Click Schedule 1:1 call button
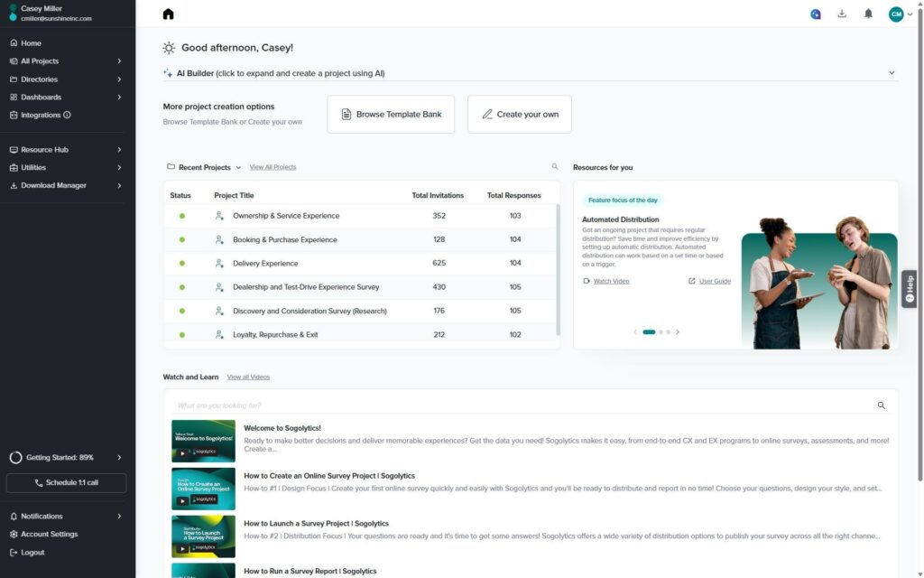This screenshot has width=924, height=578. pos(66,483)
